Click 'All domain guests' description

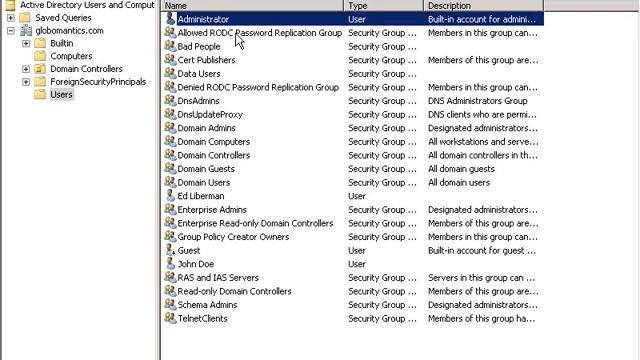click(x=461, y=169)
